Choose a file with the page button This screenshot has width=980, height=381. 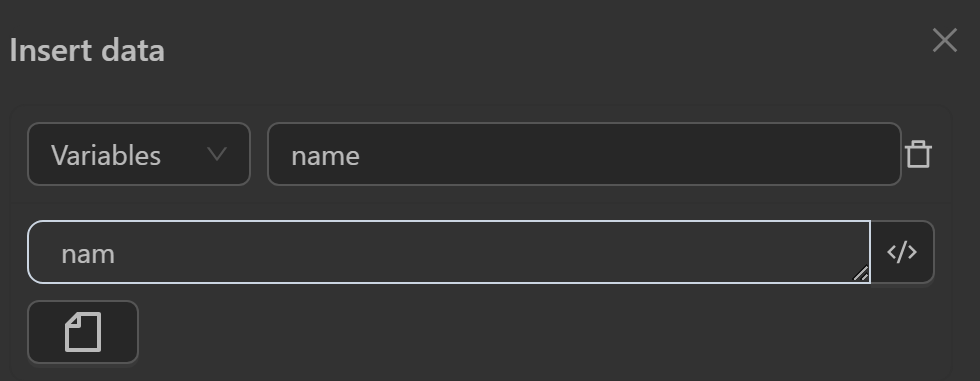[x=83, y=332]
